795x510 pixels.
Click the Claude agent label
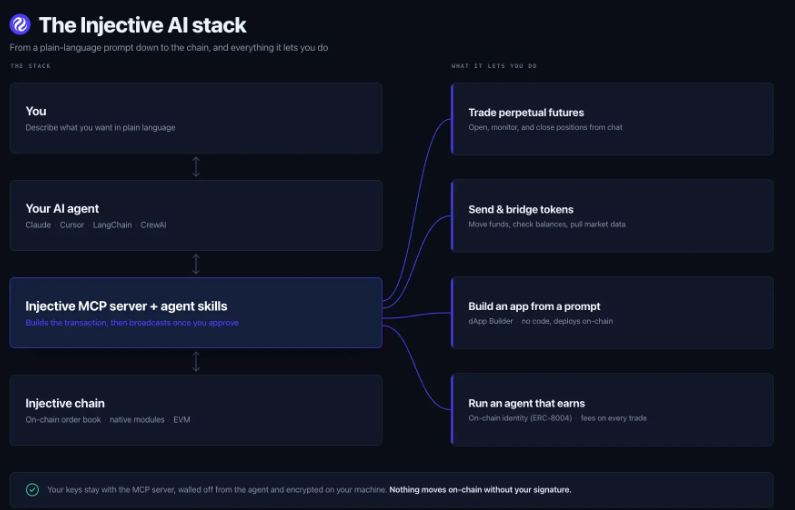point(38,225)
